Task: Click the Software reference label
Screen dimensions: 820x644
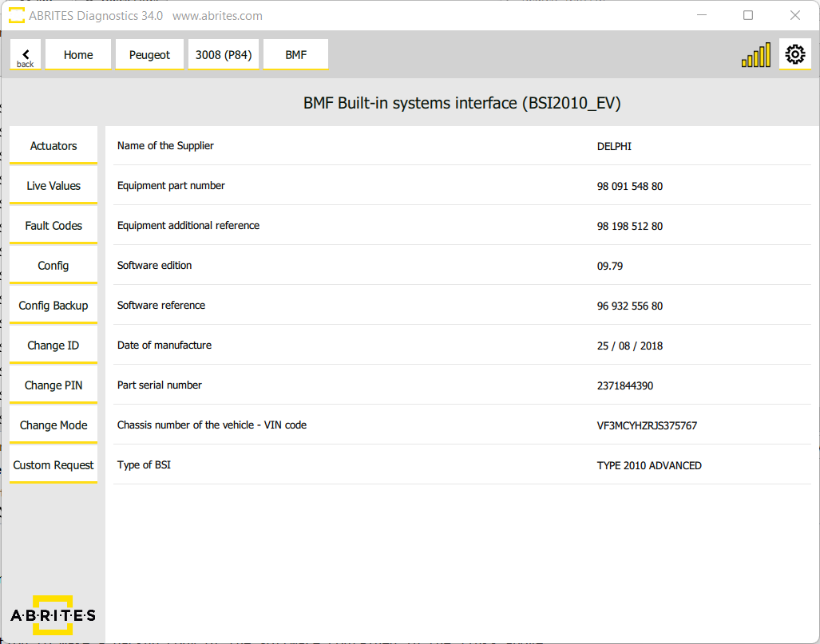Action: point(161,306)
